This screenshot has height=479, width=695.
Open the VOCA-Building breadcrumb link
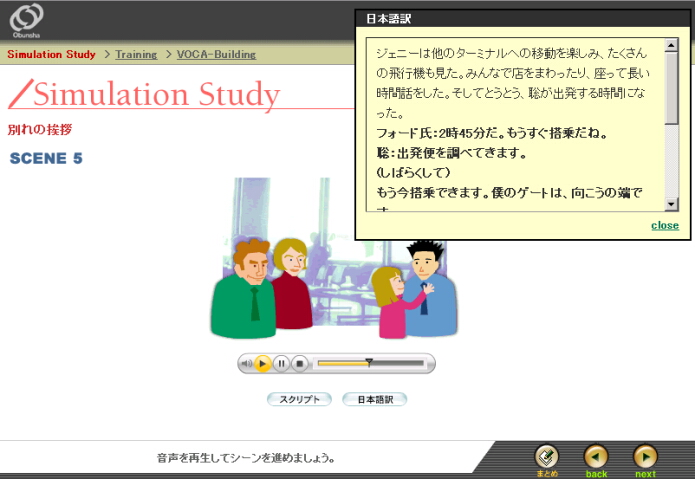coord(216,54)
